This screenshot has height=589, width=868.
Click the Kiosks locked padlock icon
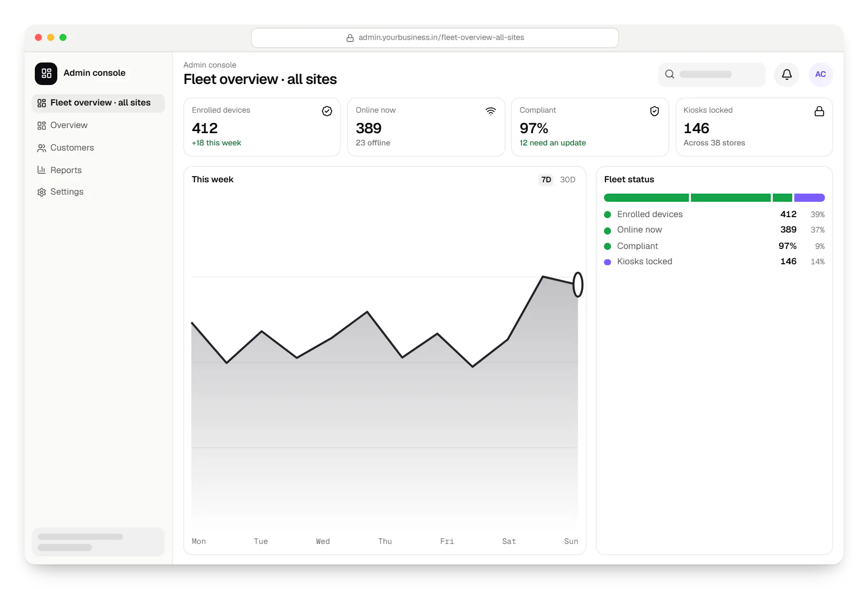[819, 111]
